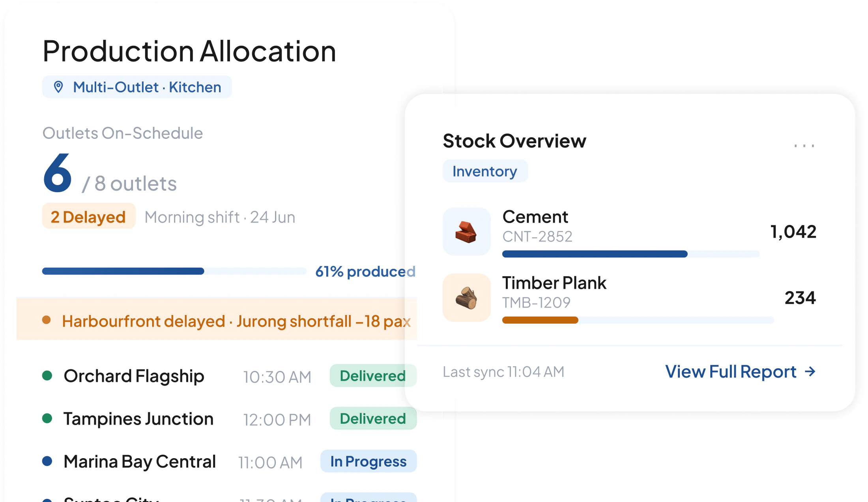868x502 pixels.
Task: Click the arrow beside View Full Report
Action: 810,371
